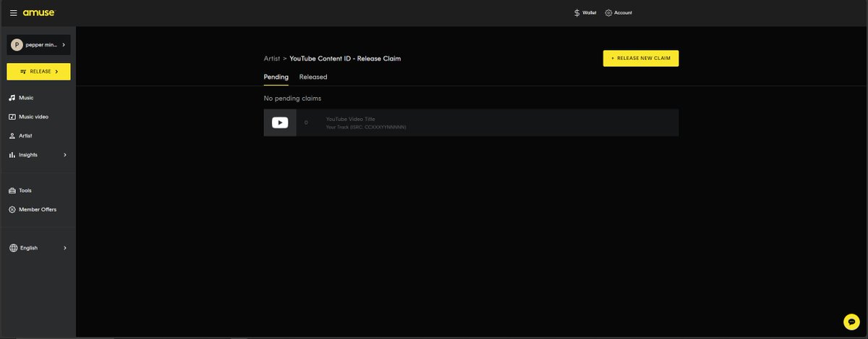The width and height of the screenshot is (868, 339).
Task: Open Member Offers in the sidebar
Action: tap(38, 209)
